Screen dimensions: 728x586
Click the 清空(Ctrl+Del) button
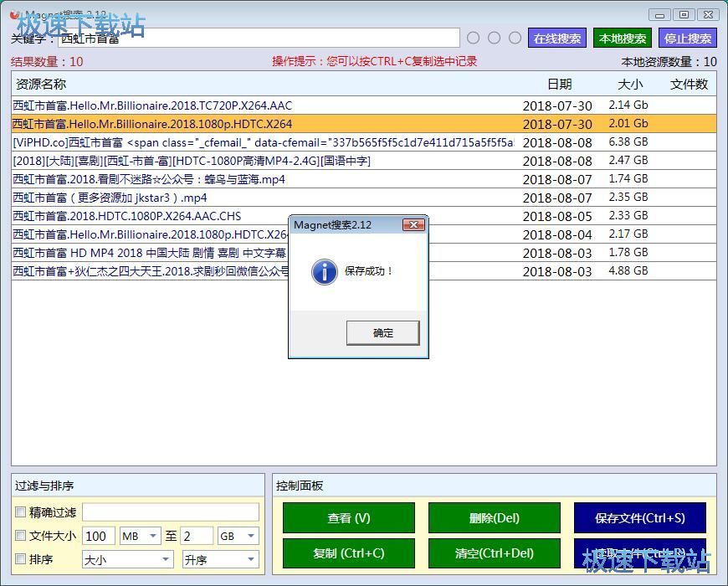[495, 553]
